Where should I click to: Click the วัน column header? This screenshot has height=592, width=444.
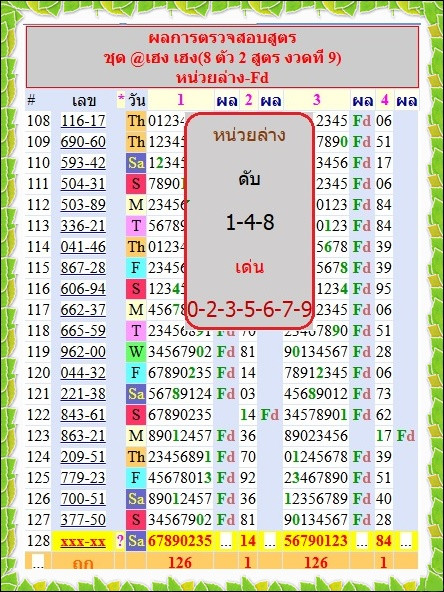[136, 100]
